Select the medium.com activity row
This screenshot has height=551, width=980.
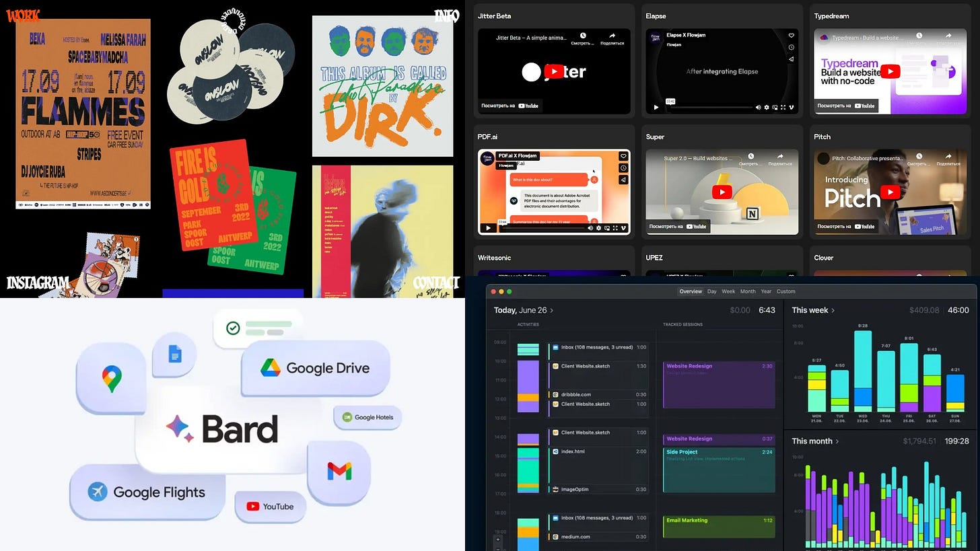point(599,537)
